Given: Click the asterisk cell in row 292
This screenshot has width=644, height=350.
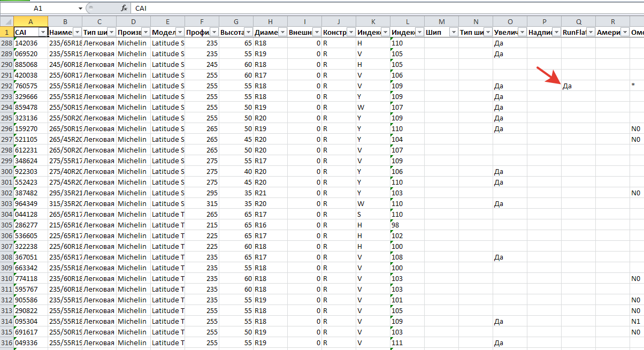Looking at the screenshot, I should click(637, 86).
